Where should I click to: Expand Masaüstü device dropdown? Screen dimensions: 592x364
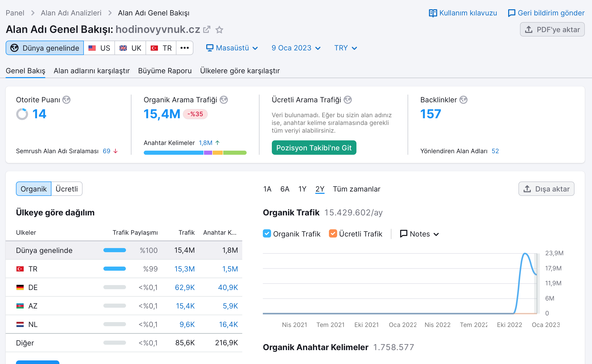(232, 48)
